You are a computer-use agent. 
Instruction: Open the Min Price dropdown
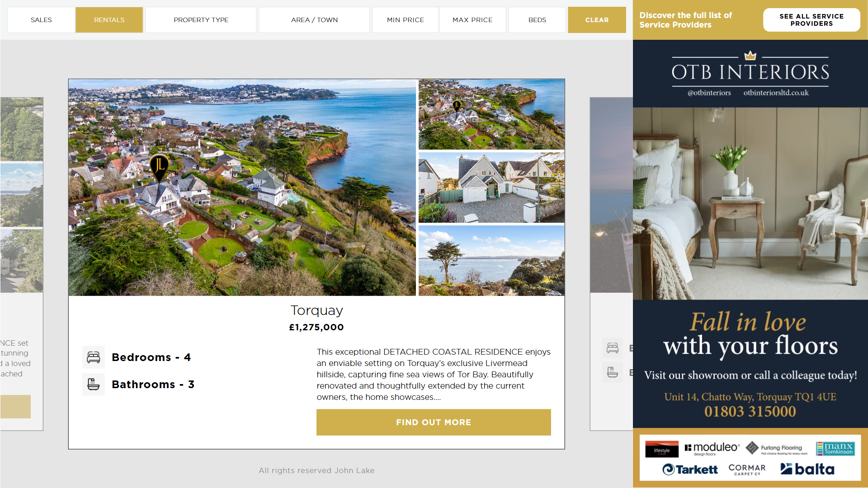click(x=406, y=20)
